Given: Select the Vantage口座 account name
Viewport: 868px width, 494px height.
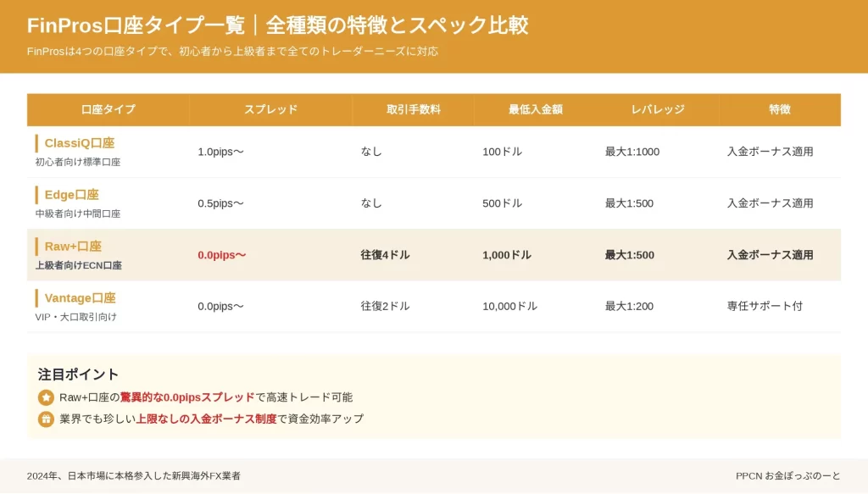Looking at the screenshot, I should (81, 298).
